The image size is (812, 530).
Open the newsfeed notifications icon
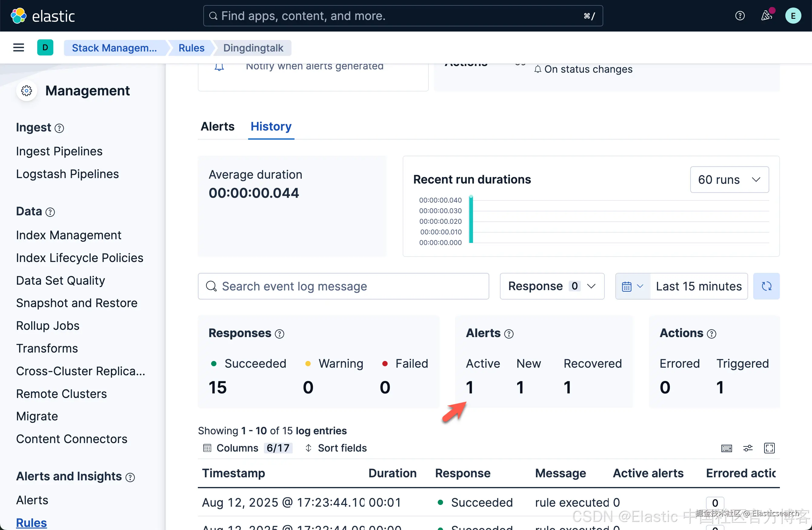[x=766, y=16]
